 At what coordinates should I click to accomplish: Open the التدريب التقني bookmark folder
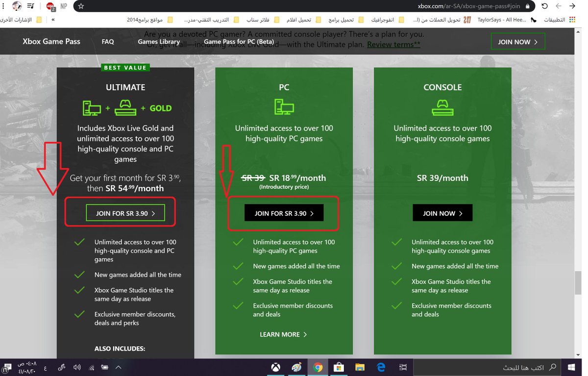click(x=212, y=20)
